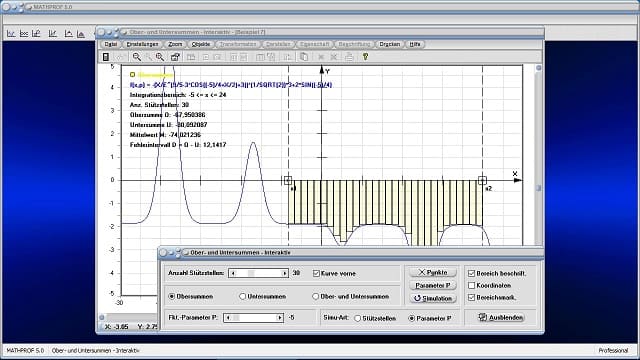Click the vertical scrollbar thumb right of the graph
The image size is (640, 360).
pos(538,188)
